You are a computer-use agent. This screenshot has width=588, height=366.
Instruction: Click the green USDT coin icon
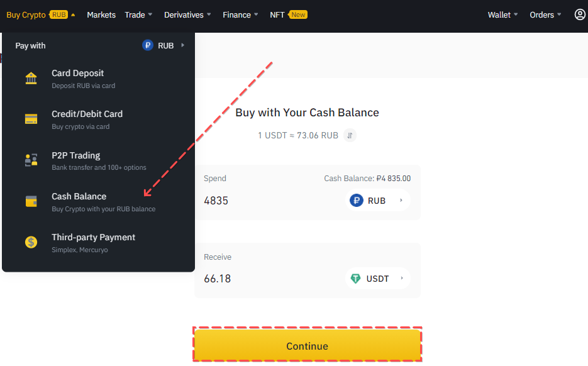[356, 279]
